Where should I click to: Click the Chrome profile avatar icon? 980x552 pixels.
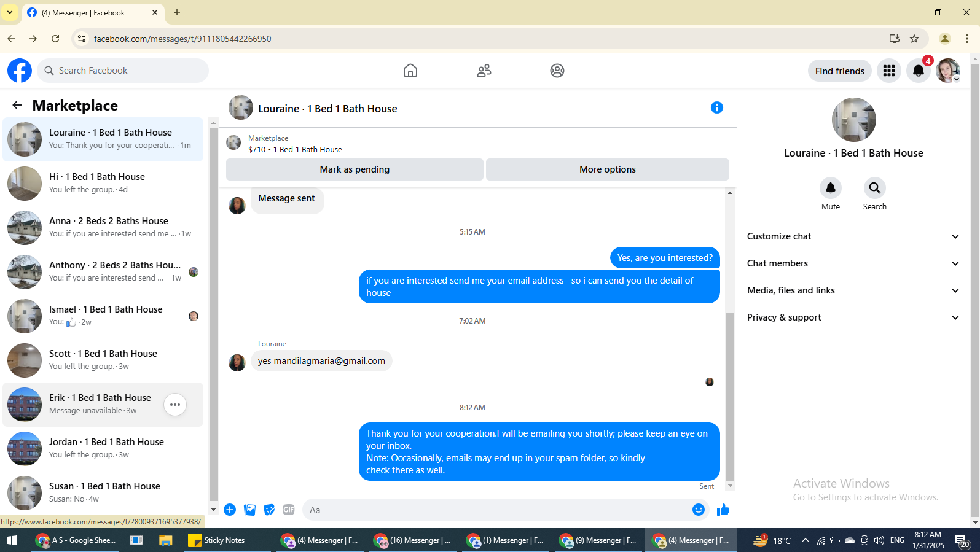(x=945, y=39)
